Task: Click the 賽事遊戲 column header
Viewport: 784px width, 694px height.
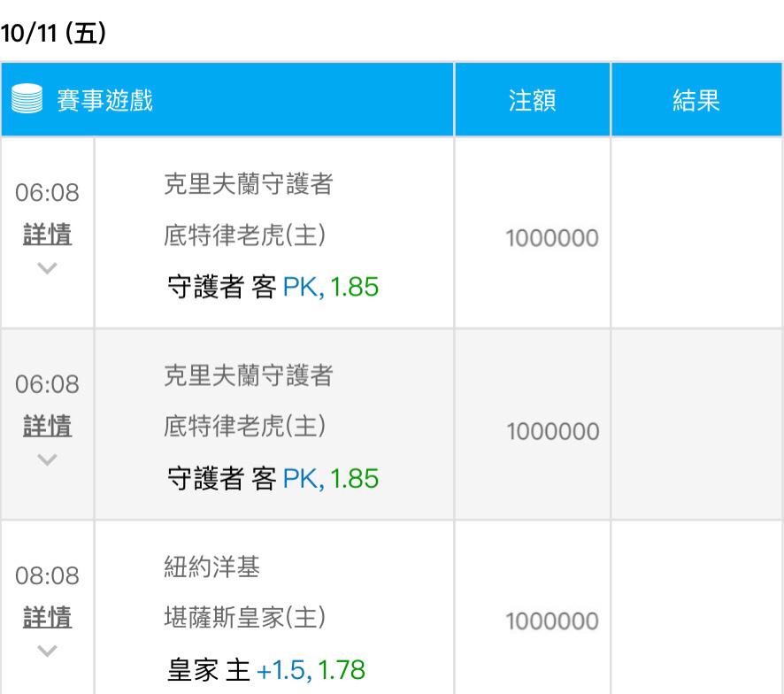Action: point(104,100)
